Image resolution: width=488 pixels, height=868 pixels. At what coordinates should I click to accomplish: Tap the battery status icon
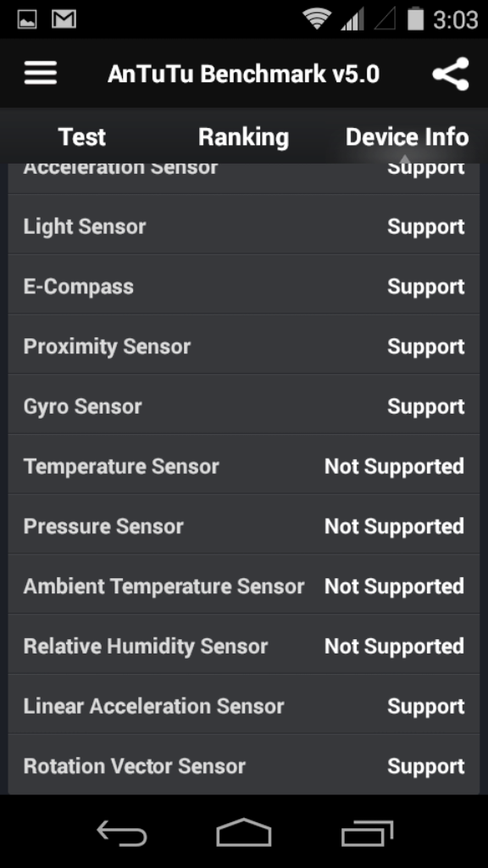click(x=415, y=19)
